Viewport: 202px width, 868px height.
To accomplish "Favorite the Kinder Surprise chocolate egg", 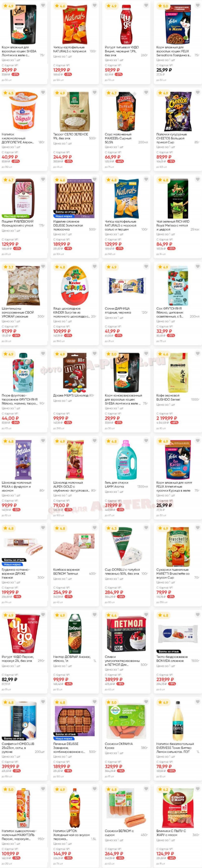I will pyautogui.click(x=95, y=267).
